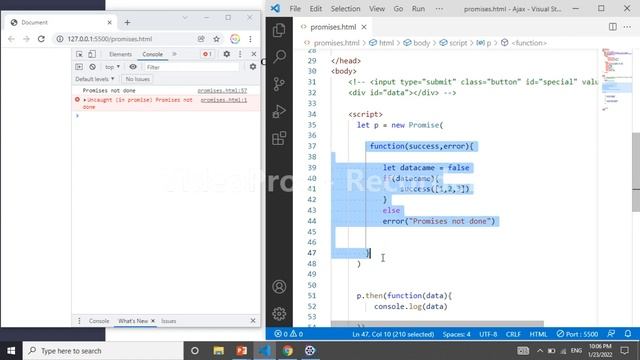The width and height of the screenshot is (640, 360).
Task: Click the feedback icon in status bar
Action: (x=611, y=334)
